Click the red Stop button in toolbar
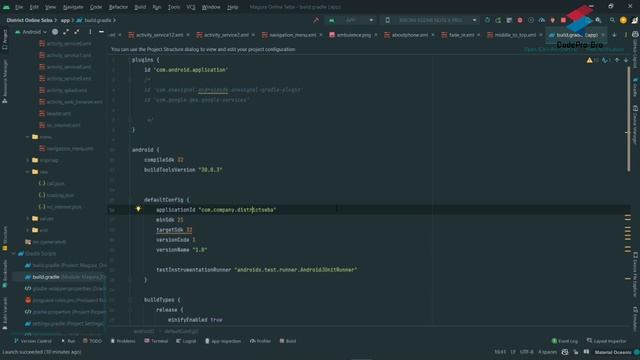Viewport: 640px width, 360px height. pyautogui.click(x=563, y=20)
